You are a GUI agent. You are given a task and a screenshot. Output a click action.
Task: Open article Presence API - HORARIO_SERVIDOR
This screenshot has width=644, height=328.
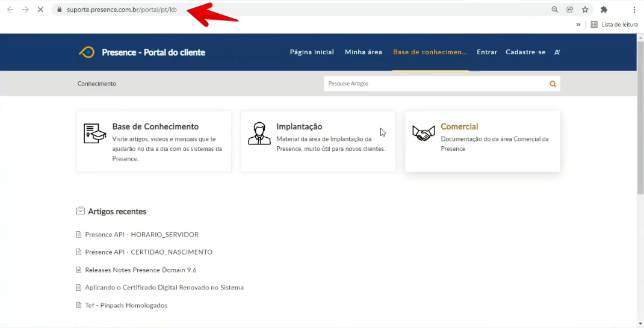click(x=141, y=235)
